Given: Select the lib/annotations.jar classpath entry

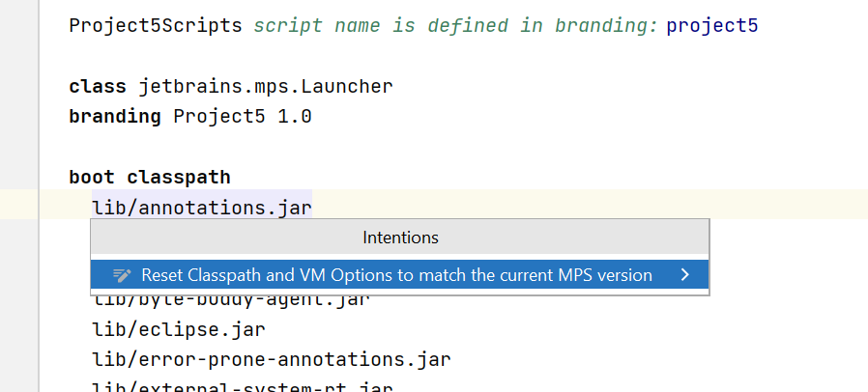Looking at the screenshot, I should click(201, 206).
